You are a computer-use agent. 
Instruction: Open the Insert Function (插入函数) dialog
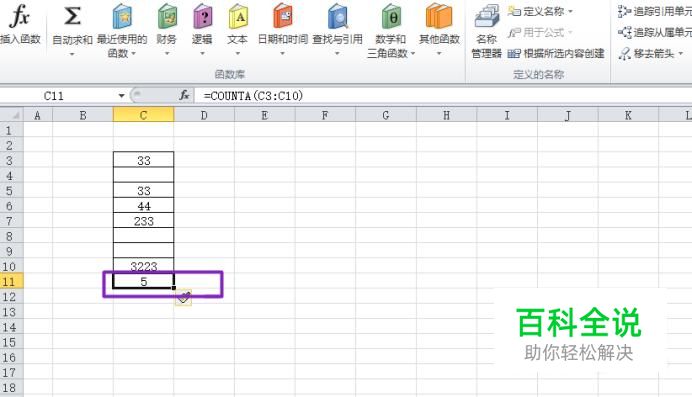20,24
